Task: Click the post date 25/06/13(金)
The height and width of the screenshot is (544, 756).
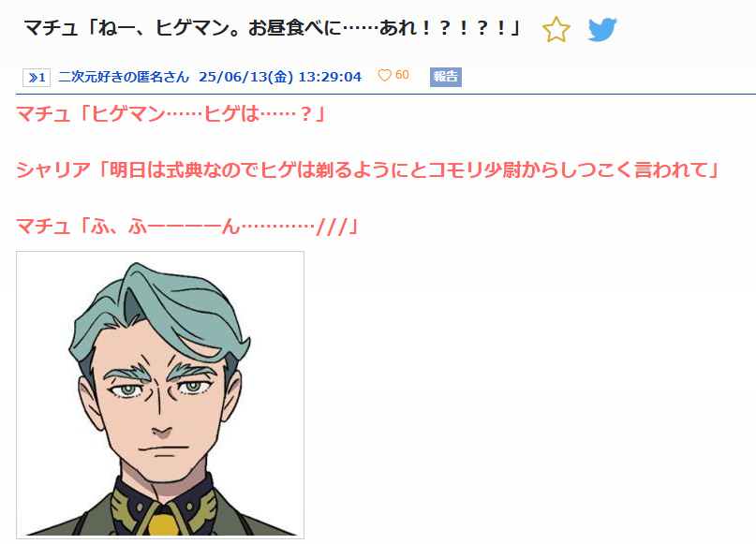Action: tap(245, 77)
